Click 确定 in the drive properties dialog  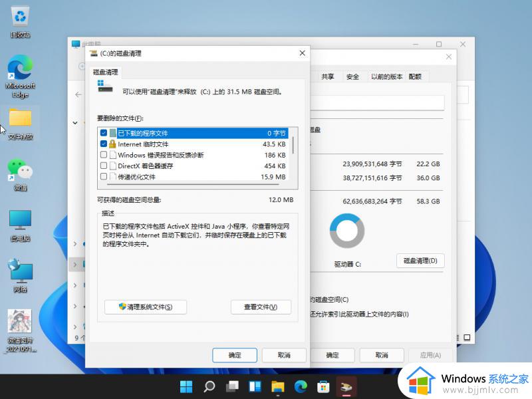click(332, 355)
